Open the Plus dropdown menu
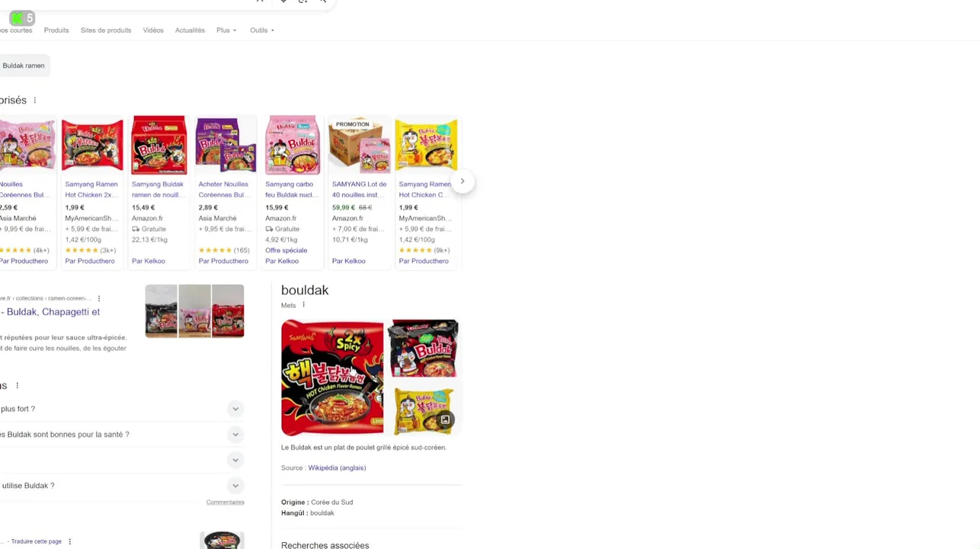980x549 pixels. [x=226, y=30]
